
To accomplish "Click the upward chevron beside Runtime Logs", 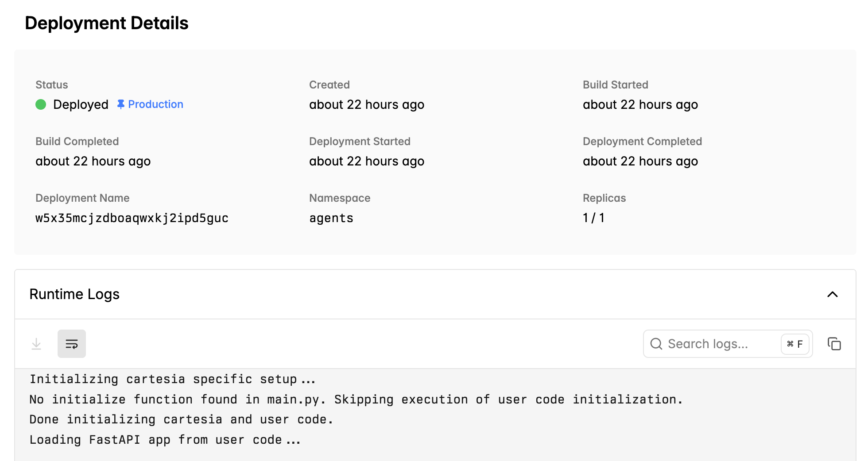I will [x=833, y=295].
